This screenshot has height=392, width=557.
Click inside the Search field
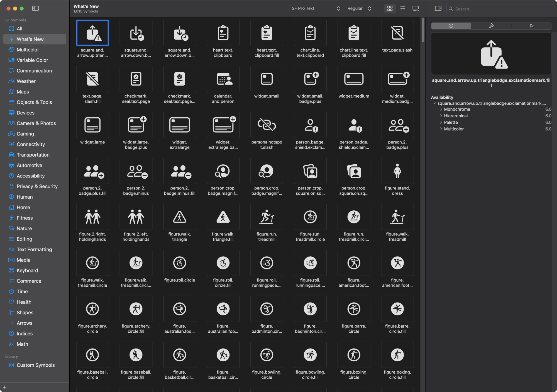pos(499,9)
